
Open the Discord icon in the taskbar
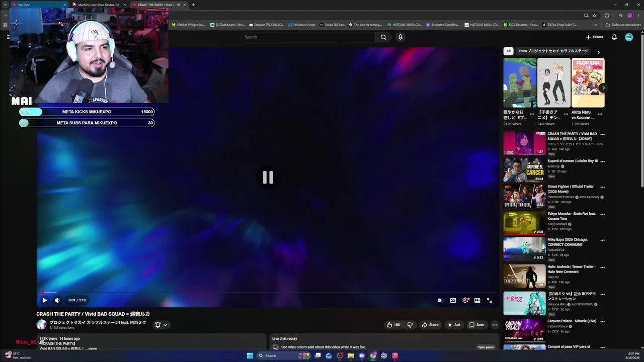pyautogui.click(x=362, y=355)
